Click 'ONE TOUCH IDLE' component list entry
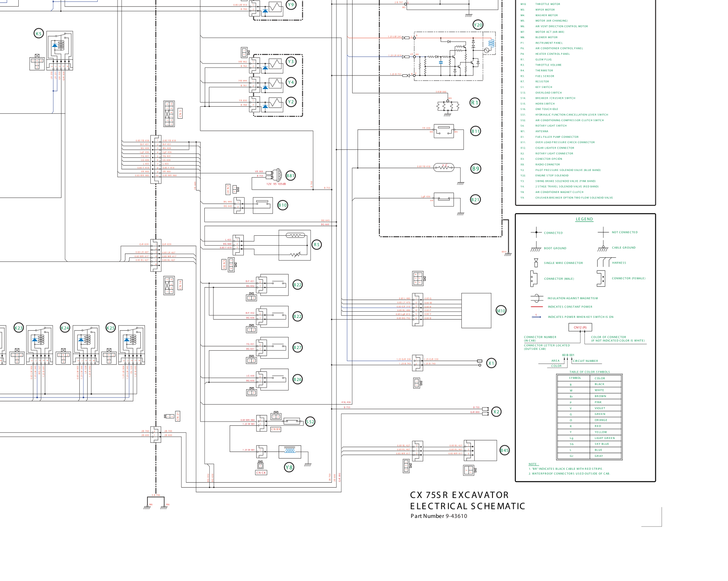The image size is (728, 581). point(547,109)
